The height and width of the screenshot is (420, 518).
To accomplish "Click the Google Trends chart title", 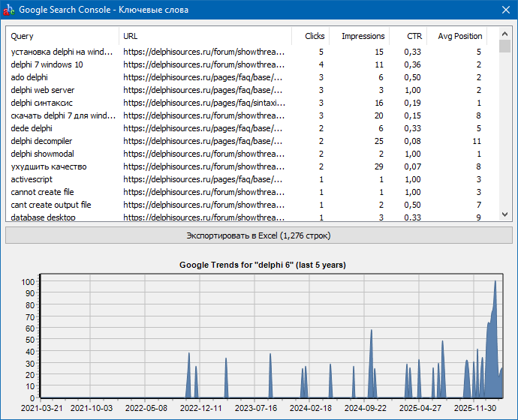I will pyautogui.click(x=263, y=265).
